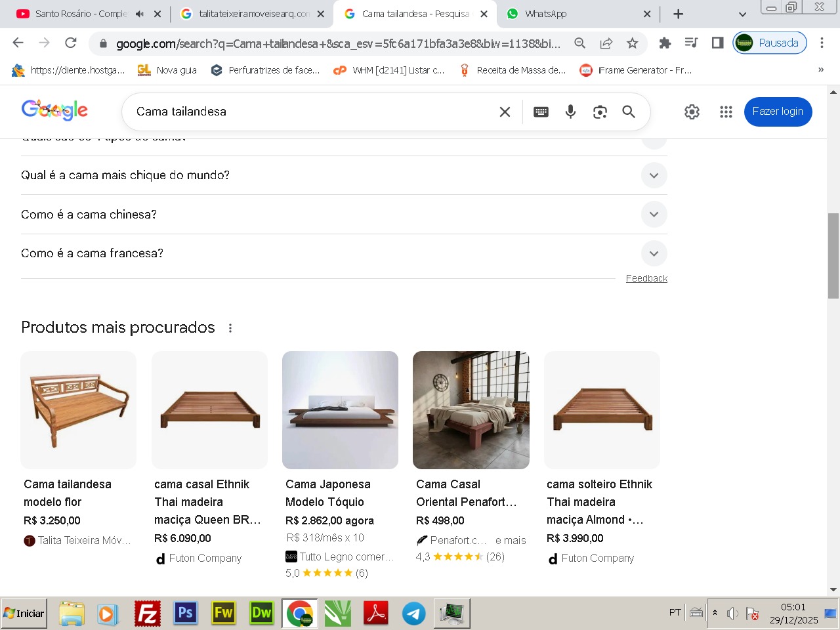The image size is (840, 630).
Task: Expand 'Qual é a cama mais chique do mundo?'
Action: click(x=654, y=175)
